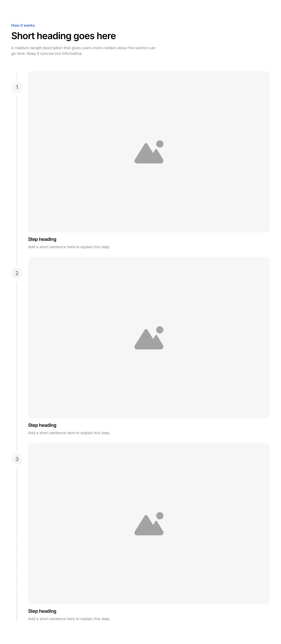
Task: Click the mountain image icon in step 2
Action: (x=149, y=338)
